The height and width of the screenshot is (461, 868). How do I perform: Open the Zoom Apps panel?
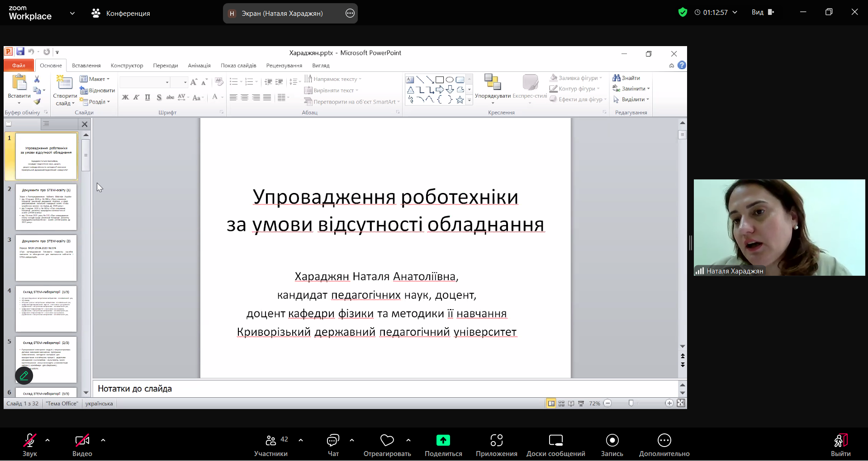point(496,440)
